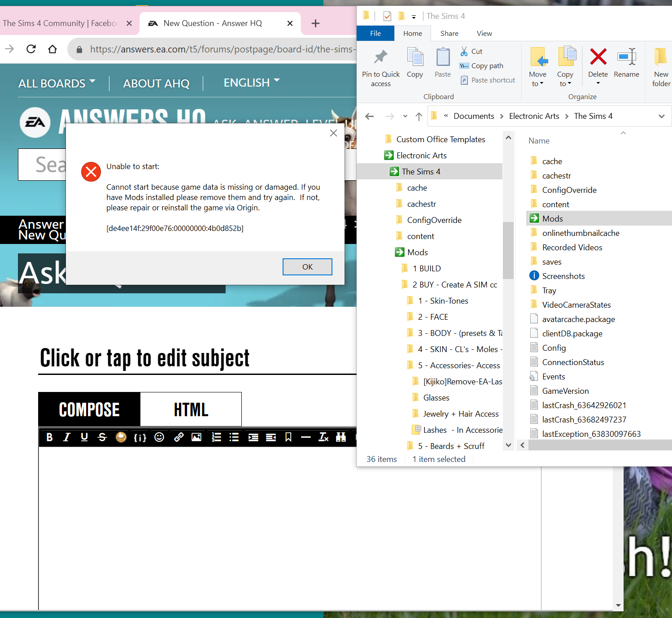Insert a photo using the image icon

[x=196, y=437]
